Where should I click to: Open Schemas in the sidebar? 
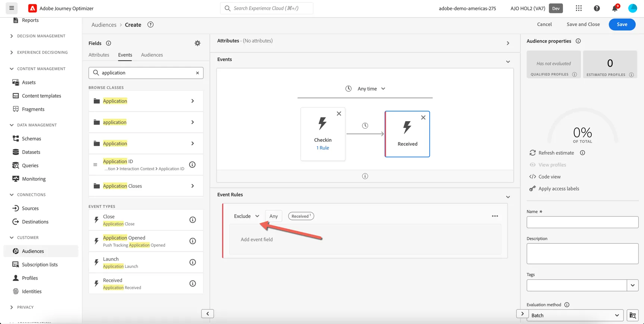click(x=31, y=139)
